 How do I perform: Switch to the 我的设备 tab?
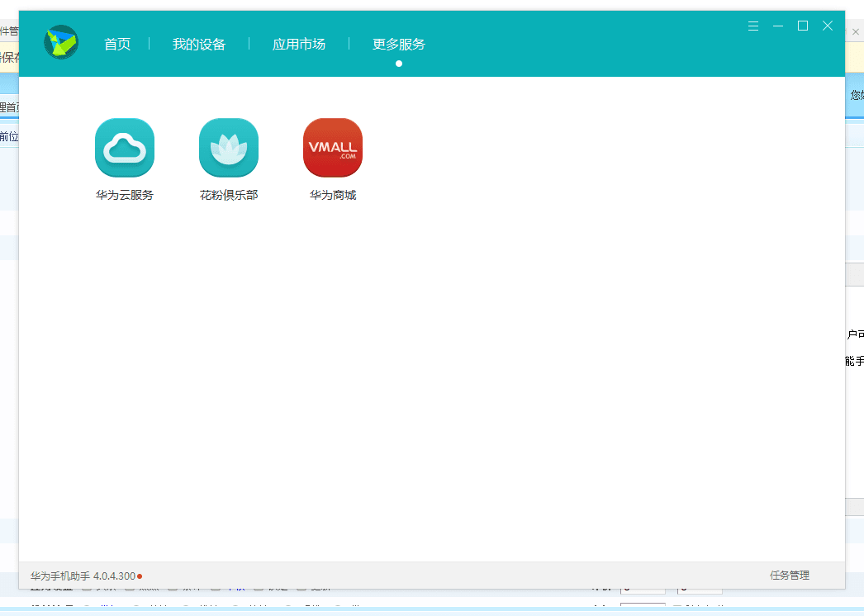(x=199, y=44)
